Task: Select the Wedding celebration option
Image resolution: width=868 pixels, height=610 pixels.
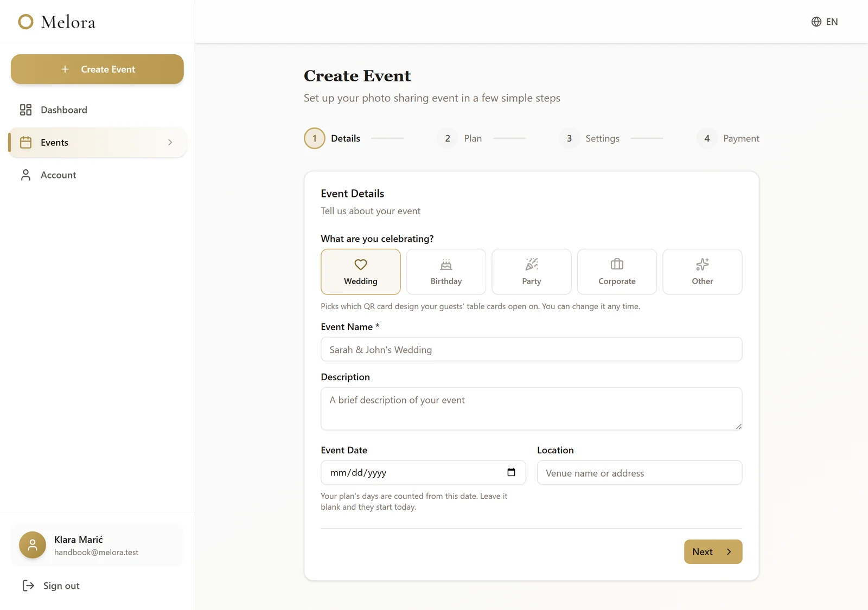Action: [361, 272]
